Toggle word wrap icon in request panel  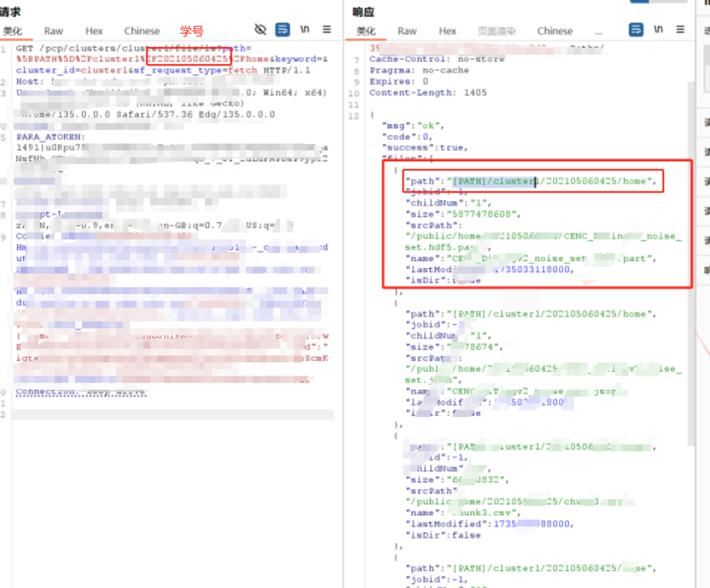click(x=283, y=30)
